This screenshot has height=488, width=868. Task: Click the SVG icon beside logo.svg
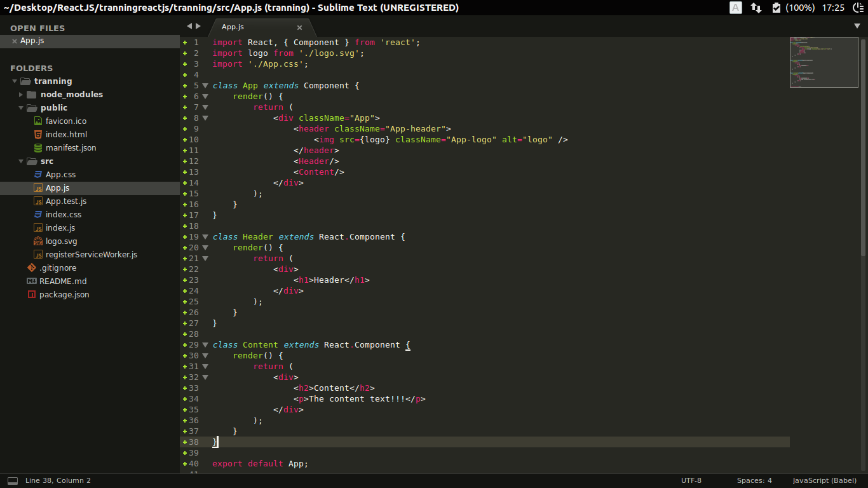(38, 241)
